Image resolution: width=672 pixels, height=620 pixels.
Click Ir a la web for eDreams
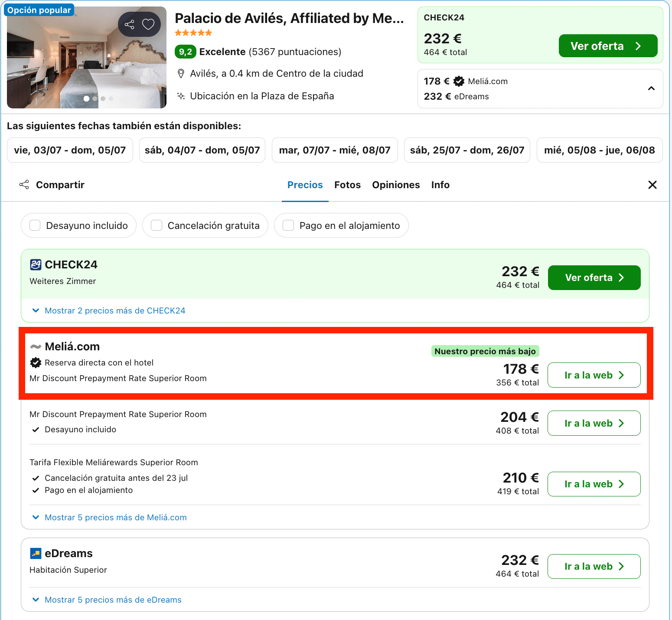[x=594, y=566]
